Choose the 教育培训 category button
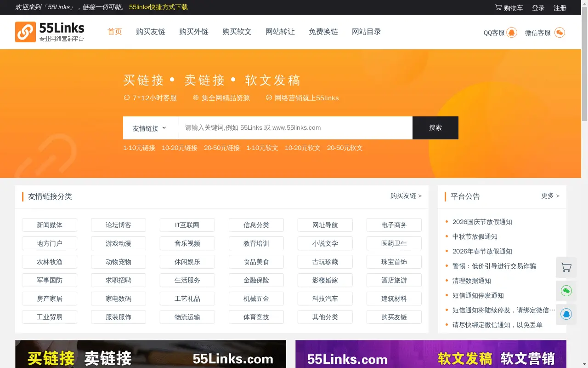 coord(256,243)
